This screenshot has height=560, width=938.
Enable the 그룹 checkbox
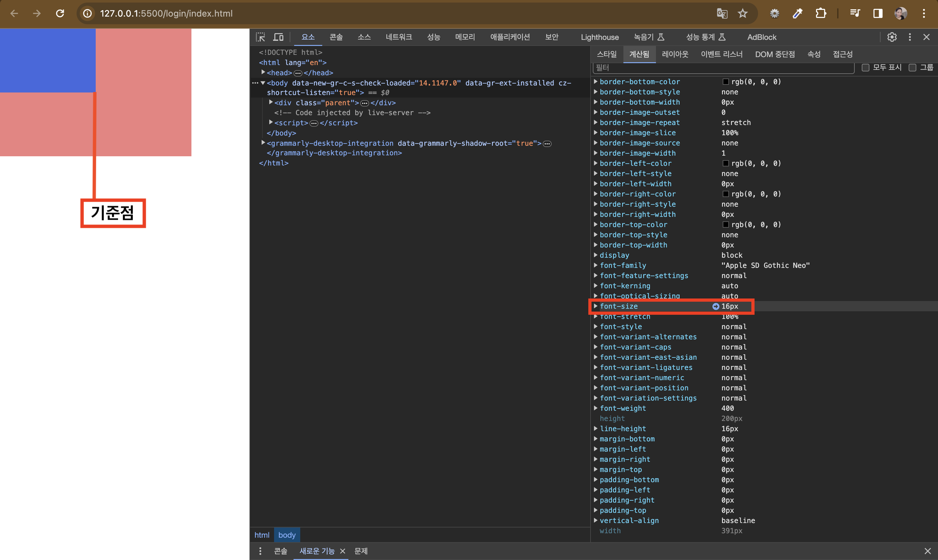[x=912, y=68]
